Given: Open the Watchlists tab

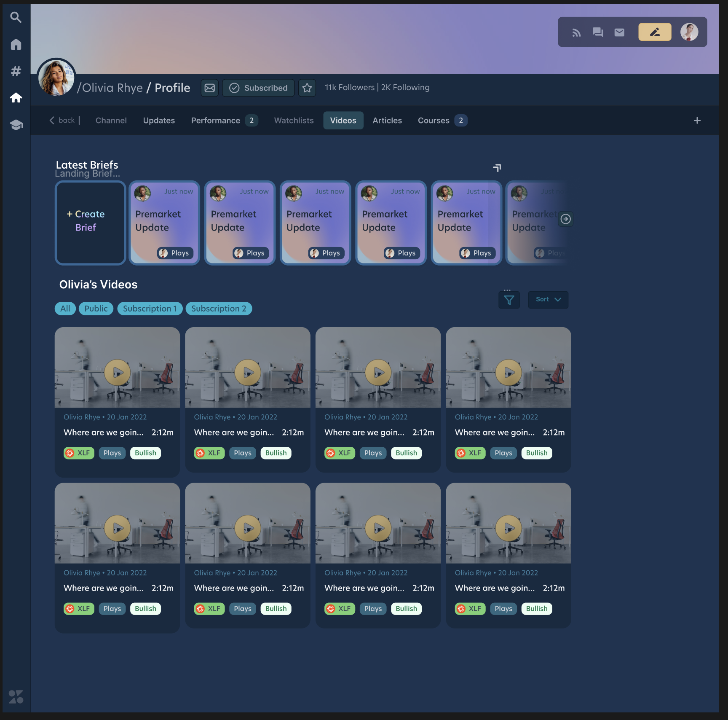Looking at the screenshot, I should click(x=294, y=121).
